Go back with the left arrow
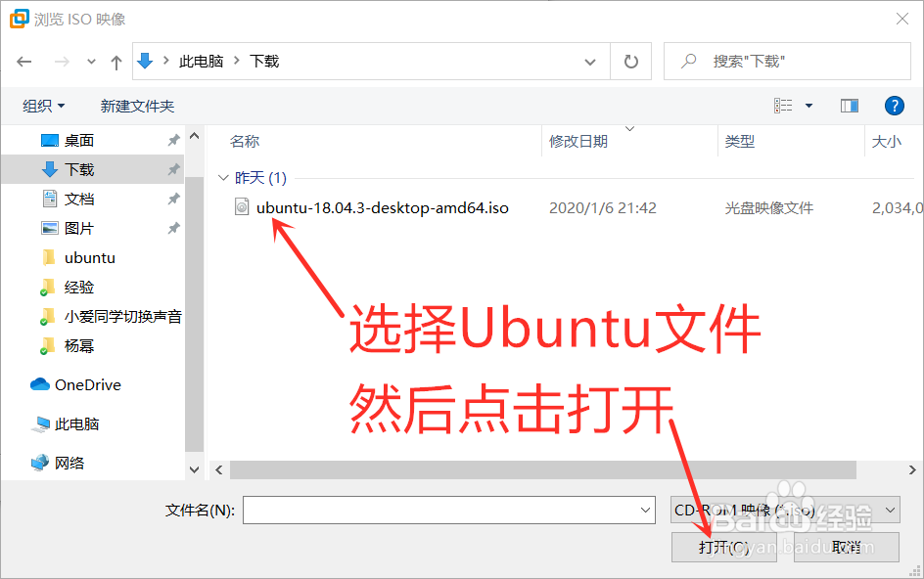924x579 pixels. pos(24,62)
